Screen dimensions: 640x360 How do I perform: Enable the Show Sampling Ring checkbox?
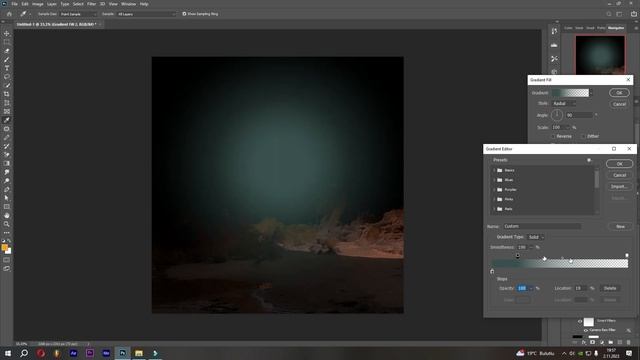(184, 14)
